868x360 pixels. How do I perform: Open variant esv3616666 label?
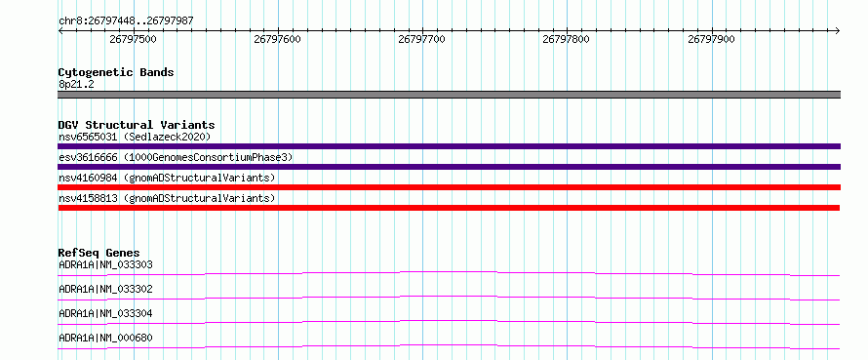tap(176, 157)
